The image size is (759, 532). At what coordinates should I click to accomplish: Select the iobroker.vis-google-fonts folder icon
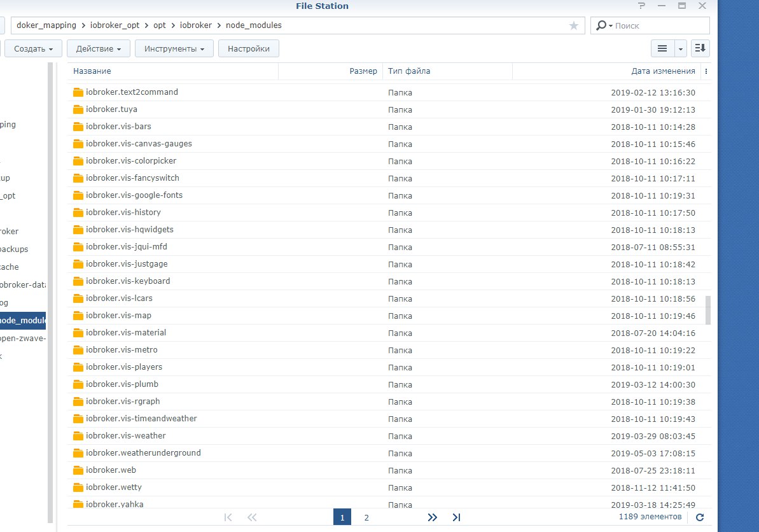pos(78,195)
